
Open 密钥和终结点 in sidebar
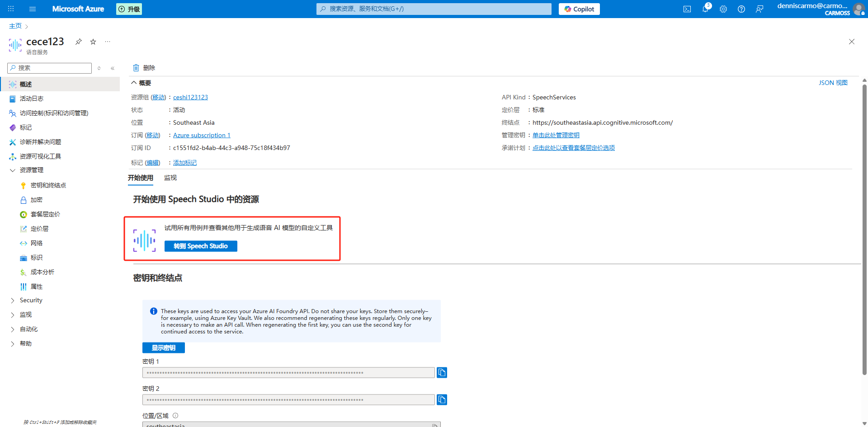48,185
